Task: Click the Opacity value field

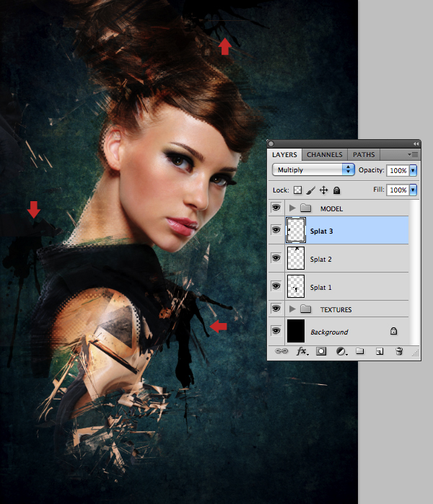Action: (398, 170)
